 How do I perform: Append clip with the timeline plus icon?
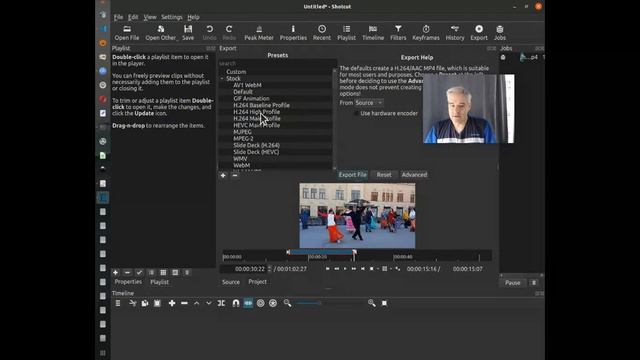[172, 303]
